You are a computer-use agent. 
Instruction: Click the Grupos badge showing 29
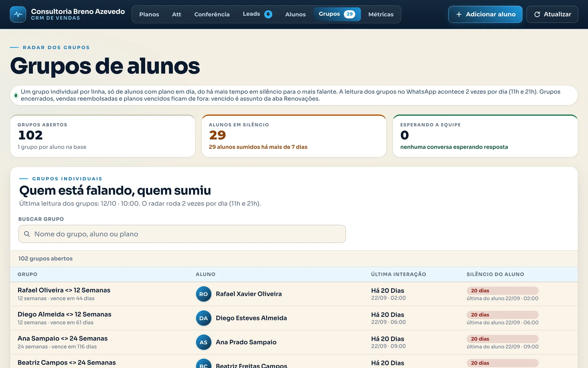350,14
